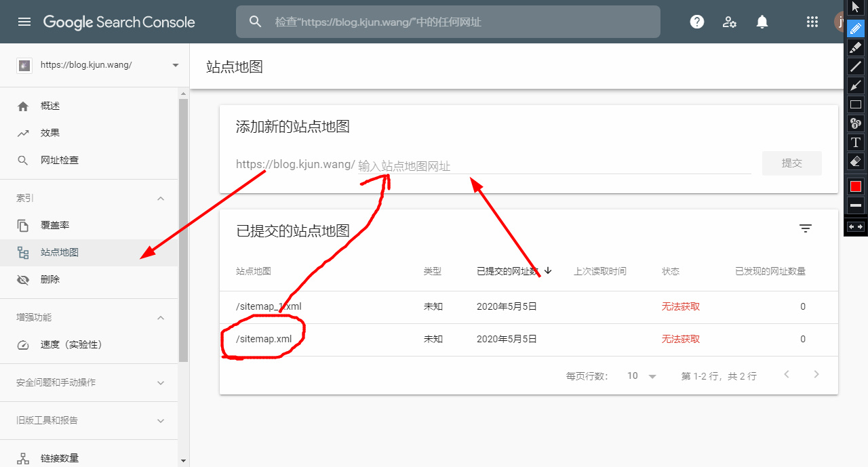Show notifications bell
The image size is (868, 467).
coord(762,22)
